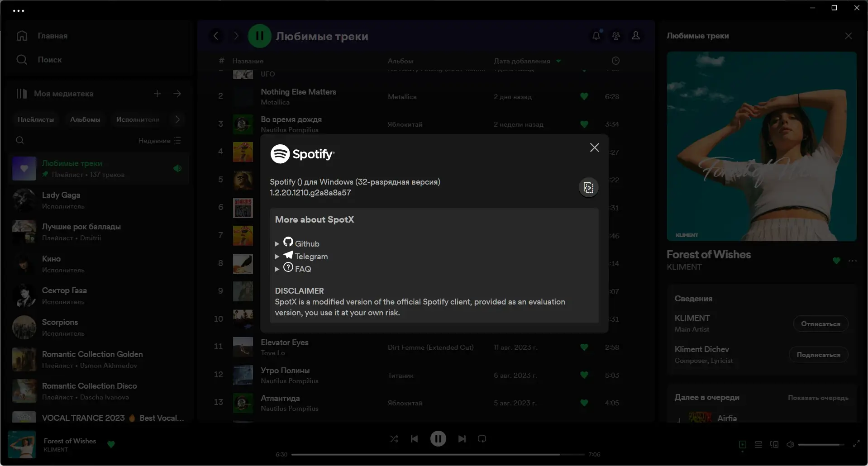This screenshot has width=868, height=466.
Task: Skip to the next track
Action: click(x=462, y=439)
